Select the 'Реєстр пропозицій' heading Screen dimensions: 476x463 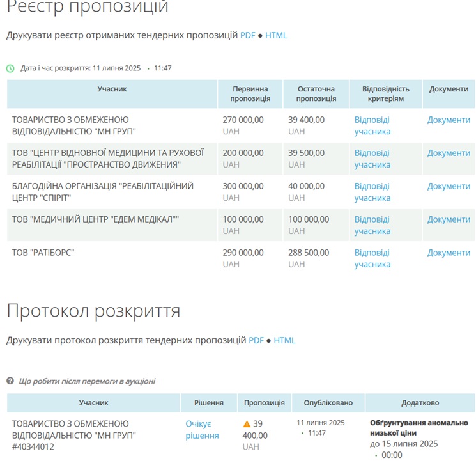pos(88,6)
